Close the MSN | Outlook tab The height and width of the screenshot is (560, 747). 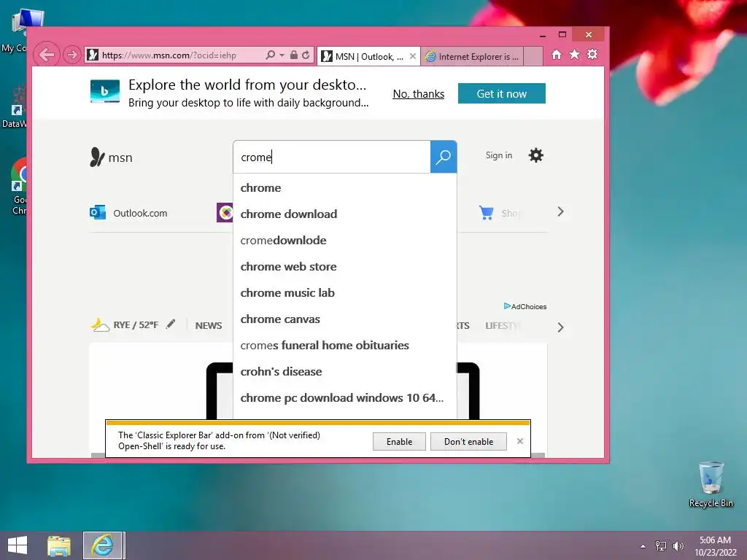coord(413,56)
